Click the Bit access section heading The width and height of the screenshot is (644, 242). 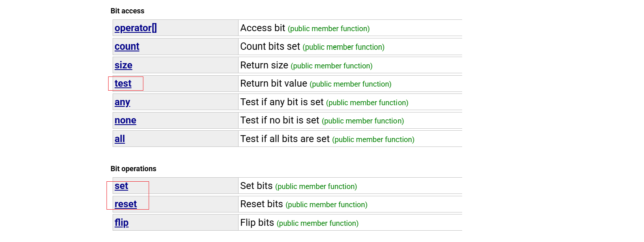(127, 11)
